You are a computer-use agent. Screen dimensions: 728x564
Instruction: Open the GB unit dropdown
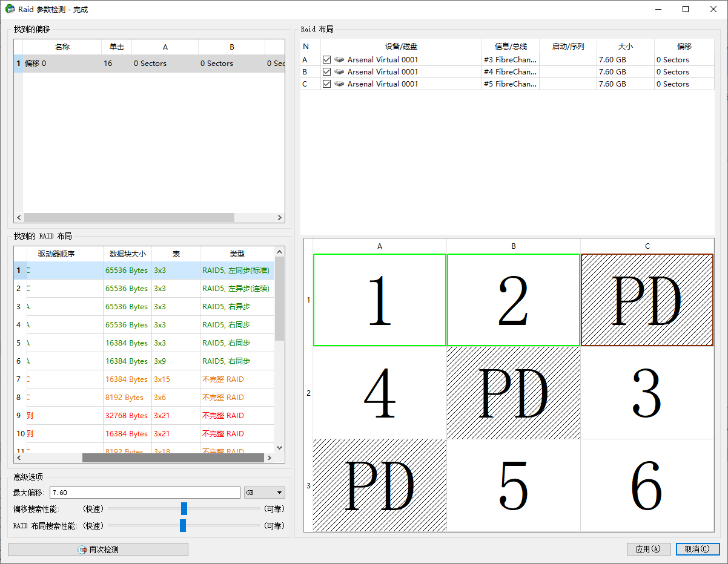pos(265,493)
